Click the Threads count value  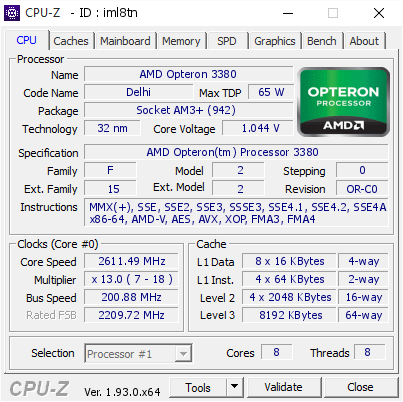tap(369, 352)
